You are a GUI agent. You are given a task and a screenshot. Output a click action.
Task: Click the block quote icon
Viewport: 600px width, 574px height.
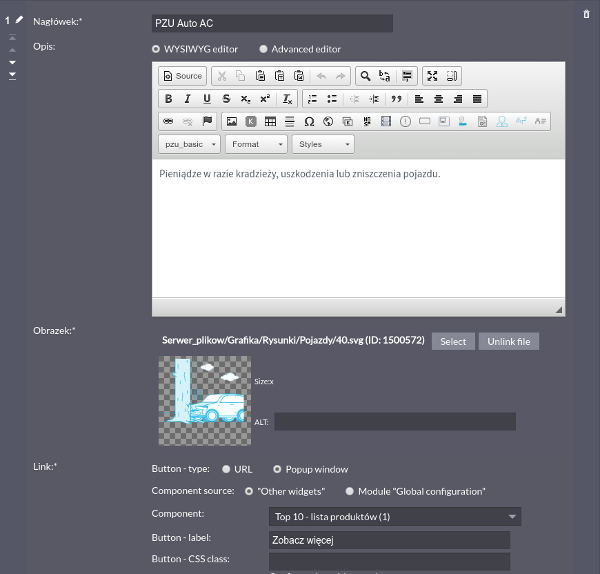click(x=396, y=99)
